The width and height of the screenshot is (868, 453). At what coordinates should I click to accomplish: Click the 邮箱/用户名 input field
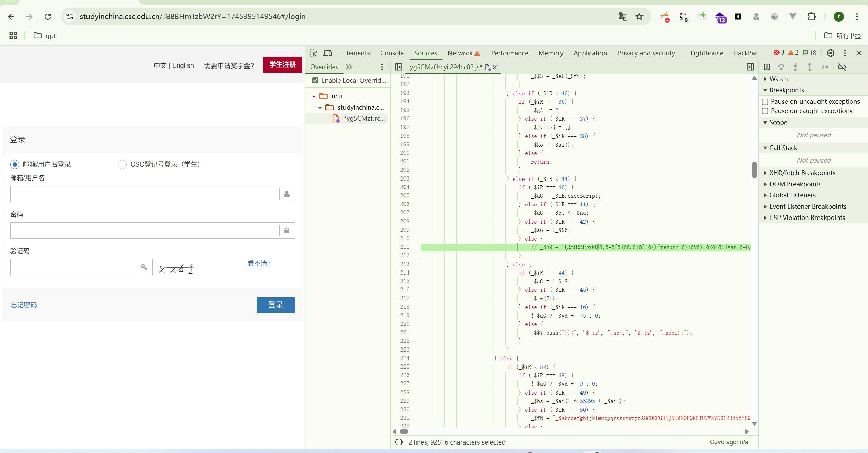coord(152,194)
